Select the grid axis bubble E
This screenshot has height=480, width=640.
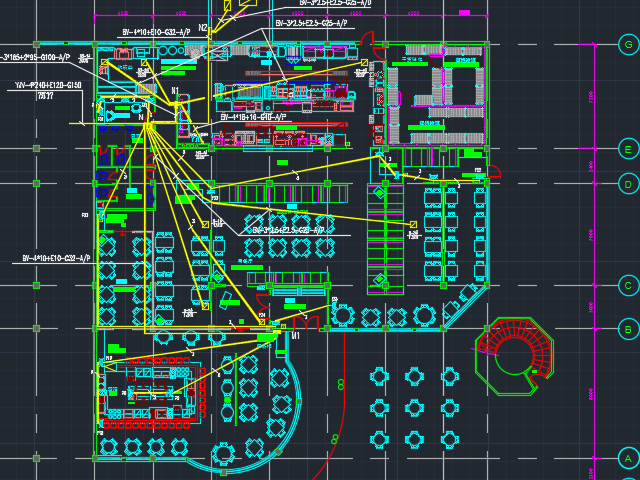[629, 149]
